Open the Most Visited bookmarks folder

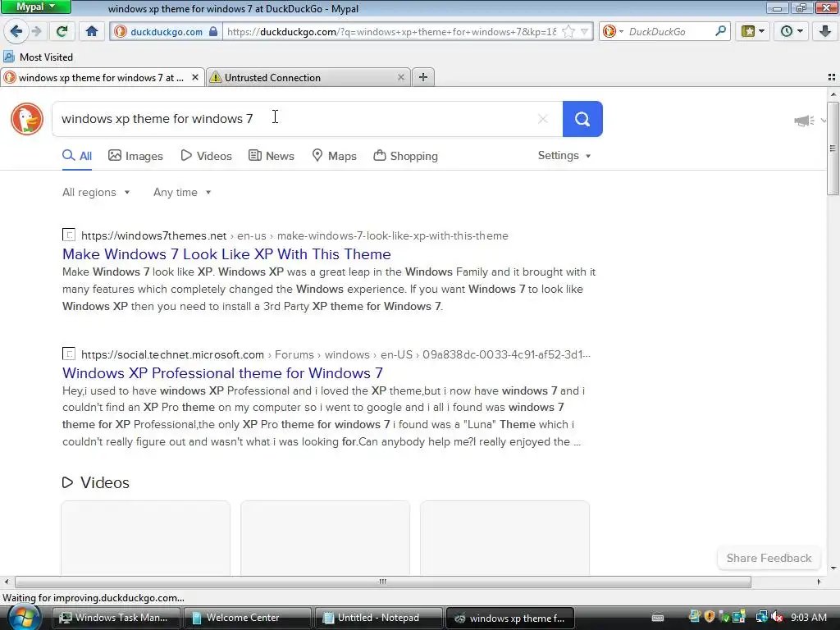click(38, 57)
